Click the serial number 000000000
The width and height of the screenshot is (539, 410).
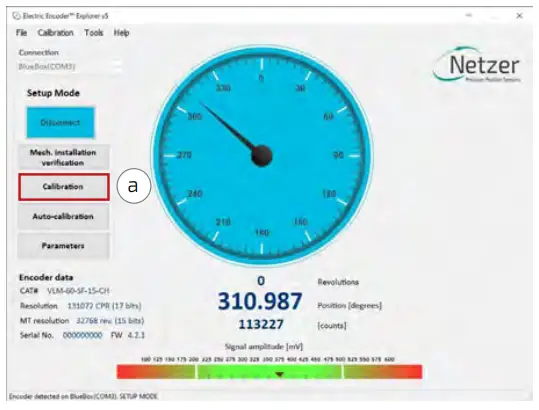[82, 335]
